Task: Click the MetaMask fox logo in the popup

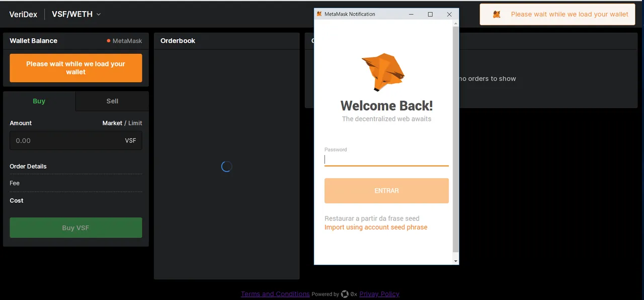Action: 383,72
